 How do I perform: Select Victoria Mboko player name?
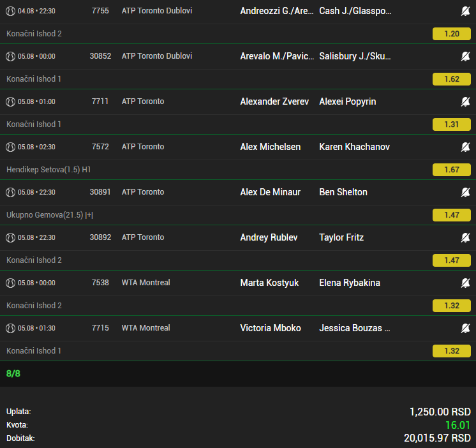coord(271,328)
